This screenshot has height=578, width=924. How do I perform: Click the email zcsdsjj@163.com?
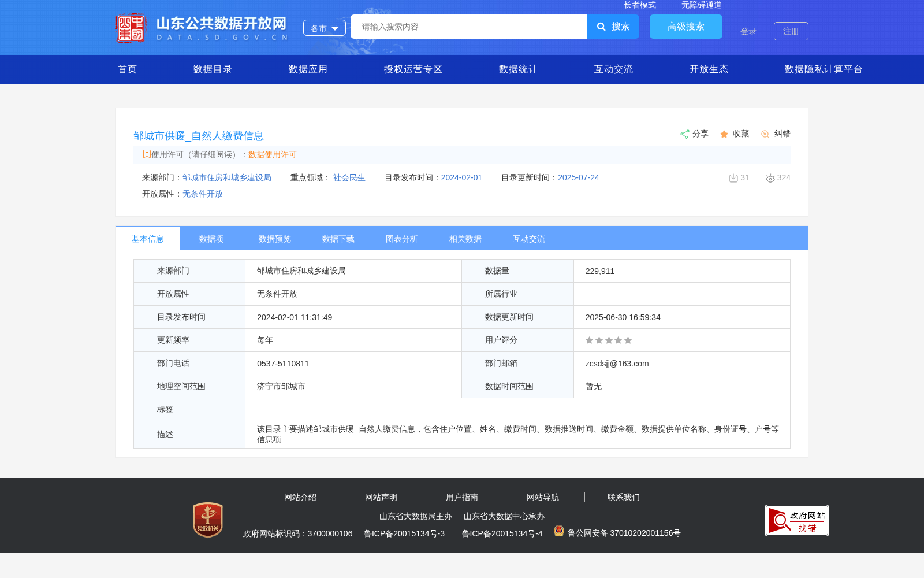617,364
